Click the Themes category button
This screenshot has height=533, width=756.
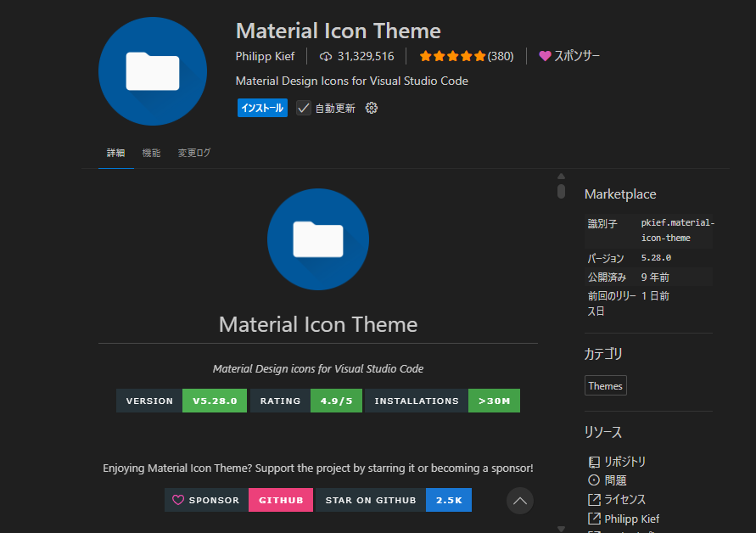click(x=605, y=385)
